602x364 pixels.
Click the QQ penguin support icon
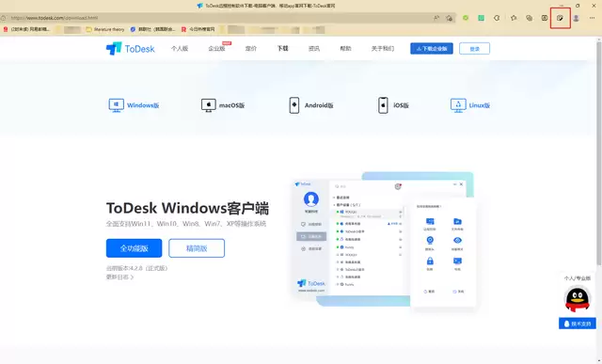point(577,299)
